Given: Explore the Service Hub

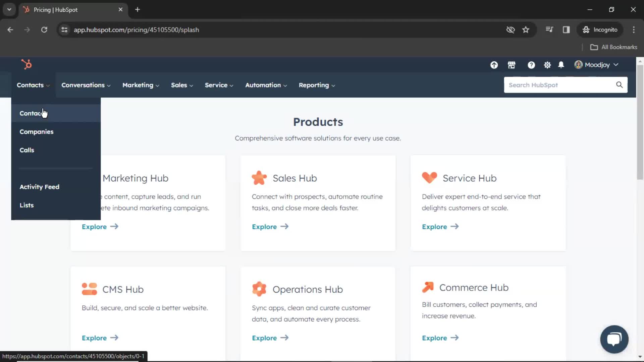Looking at the screenshot, I should click(x=440, y=227).
